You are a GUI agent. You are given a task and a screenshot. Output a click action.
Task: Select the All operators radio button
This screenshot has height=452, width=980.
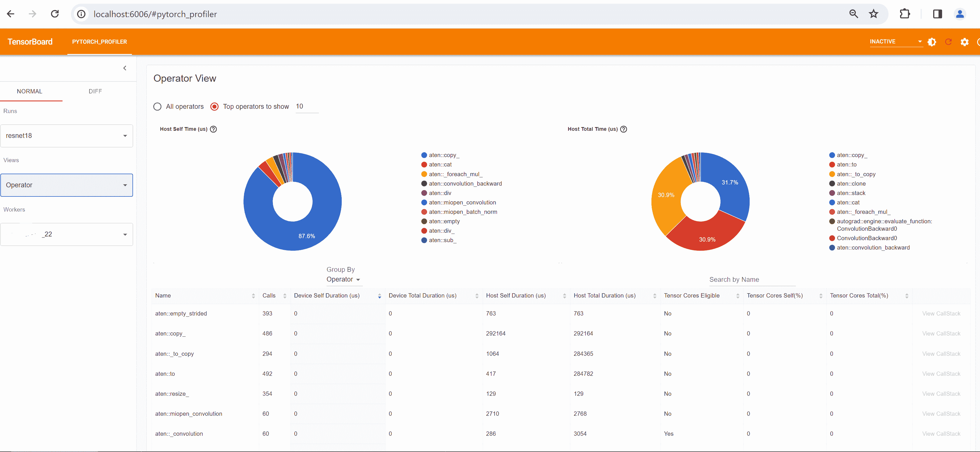coord(158,107)
